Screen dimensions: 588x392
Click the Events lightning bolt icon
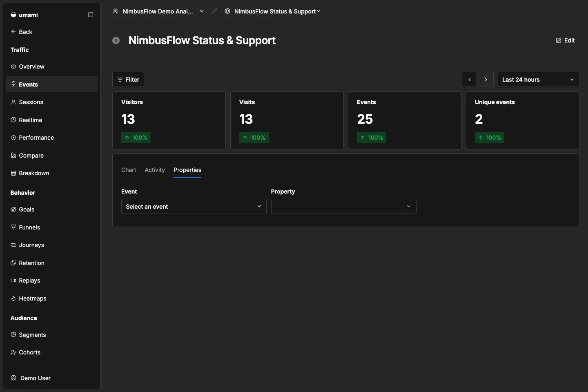point(13,84)
